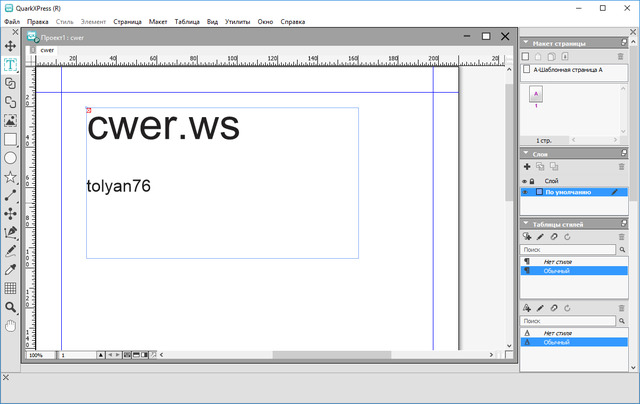Select the Starburst tool

[10, 177]
